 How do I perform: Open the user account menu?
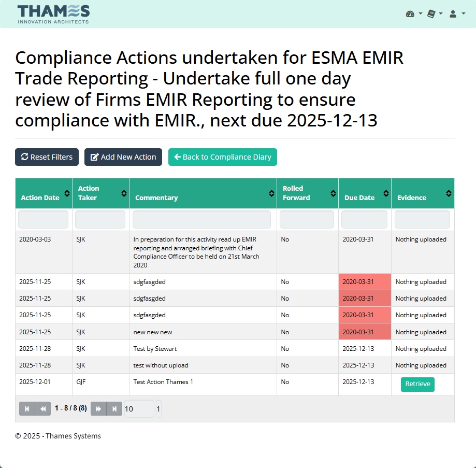pos(455,14)
